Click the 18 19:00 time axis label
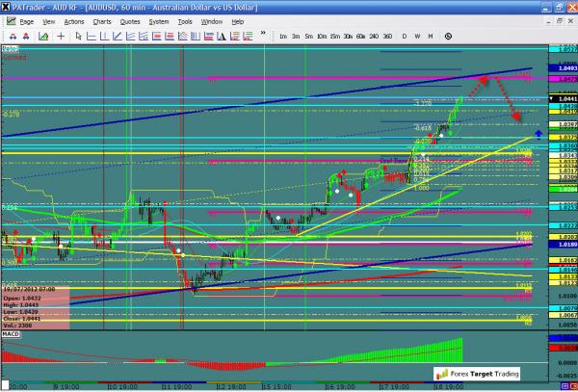 pyautogui.click(x=447, y=387)
